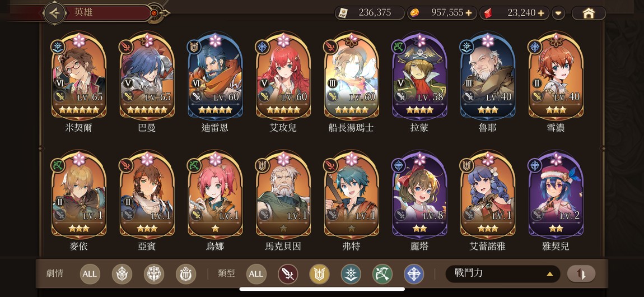644x297 pixels.
Task: Expand the currency dropdown arrow near home
Action: pyautogui.click(x=558, y=13)
